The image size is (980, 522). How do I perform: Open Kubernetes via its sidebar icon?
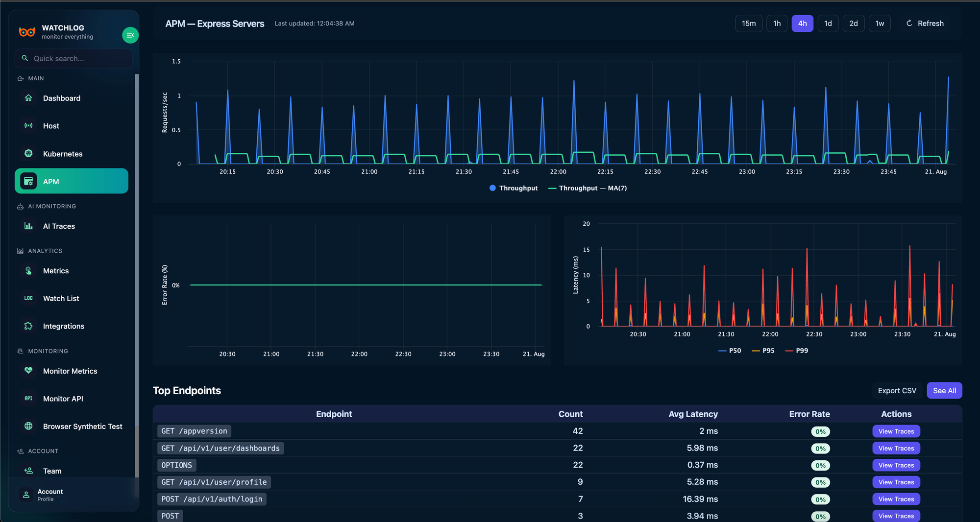tap(28, 154)
